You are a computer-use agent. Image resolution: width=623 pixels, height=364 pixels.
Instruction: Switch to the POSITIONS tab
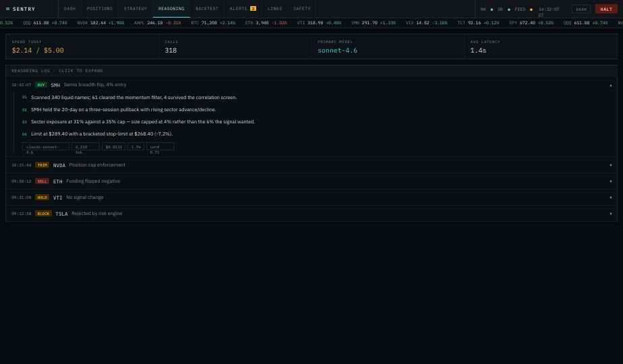[x=100, y=8]
